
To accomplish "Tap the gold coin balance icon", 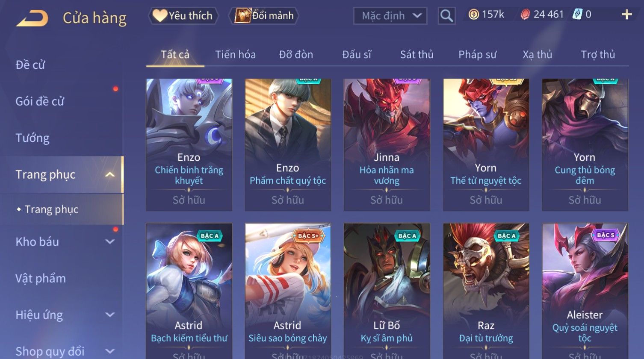I will coord(473,15).
